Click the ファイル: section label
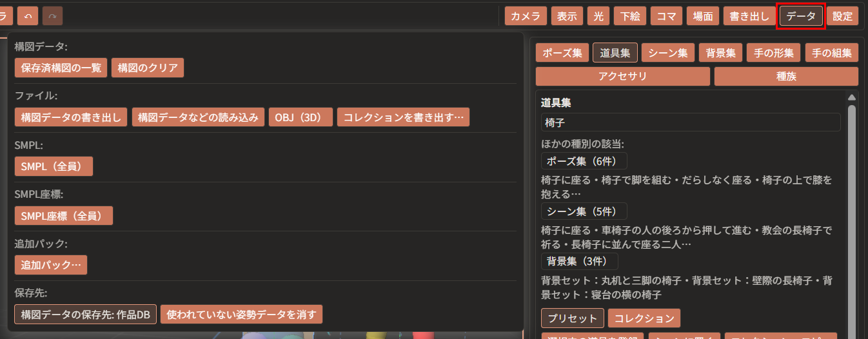The width and height of the screenshot is (868, 339). (36, 95)
